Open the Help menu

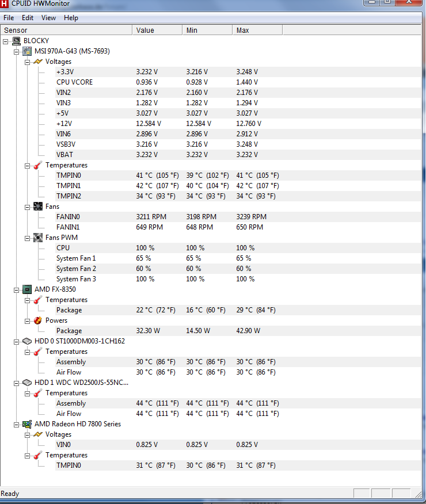(71, 18)
